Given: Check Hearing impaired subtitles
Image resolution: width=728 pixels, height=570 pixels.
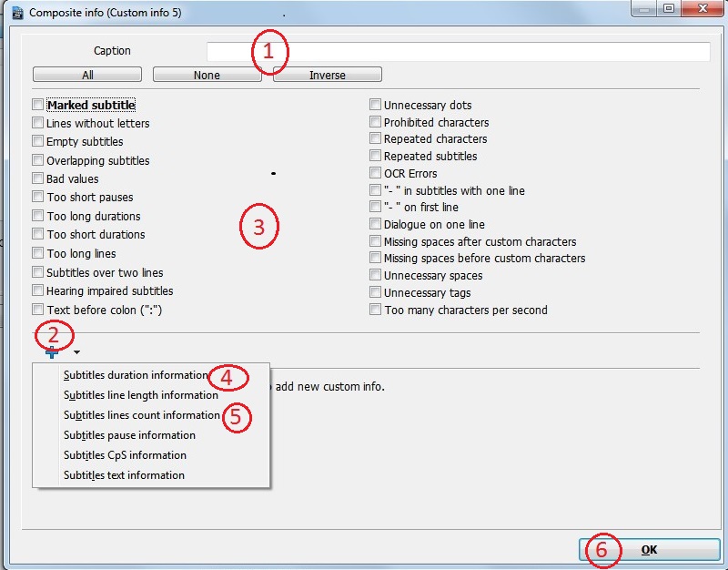Looking at the screenshot, I should (x=38, y=290).
